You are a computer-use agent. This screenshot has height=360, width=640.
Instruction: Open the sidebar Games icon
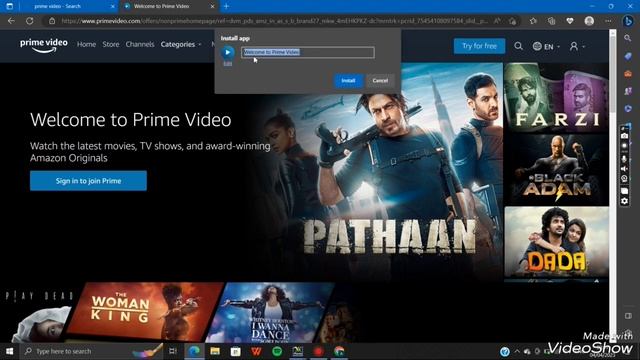(x=628, y=91)
